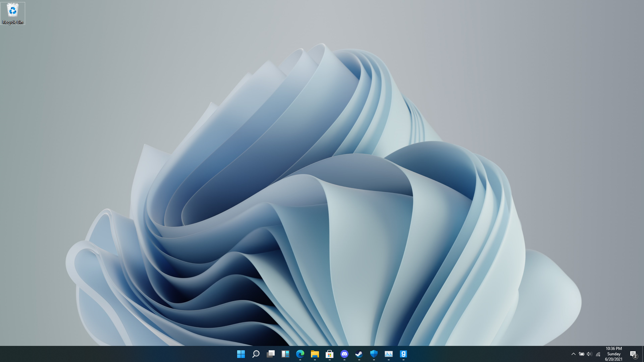Open Task View on taskbar

click(x=270, y=354)
